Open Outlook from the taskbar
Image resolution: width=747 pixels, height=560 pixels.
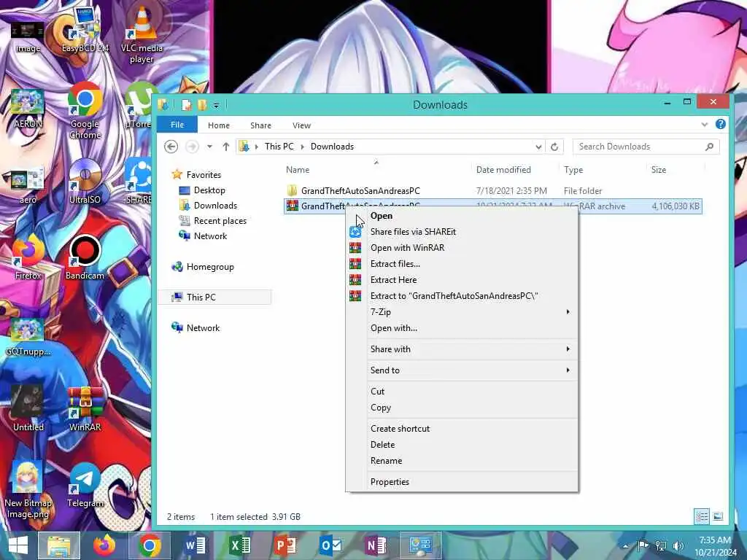click(330, 545)
